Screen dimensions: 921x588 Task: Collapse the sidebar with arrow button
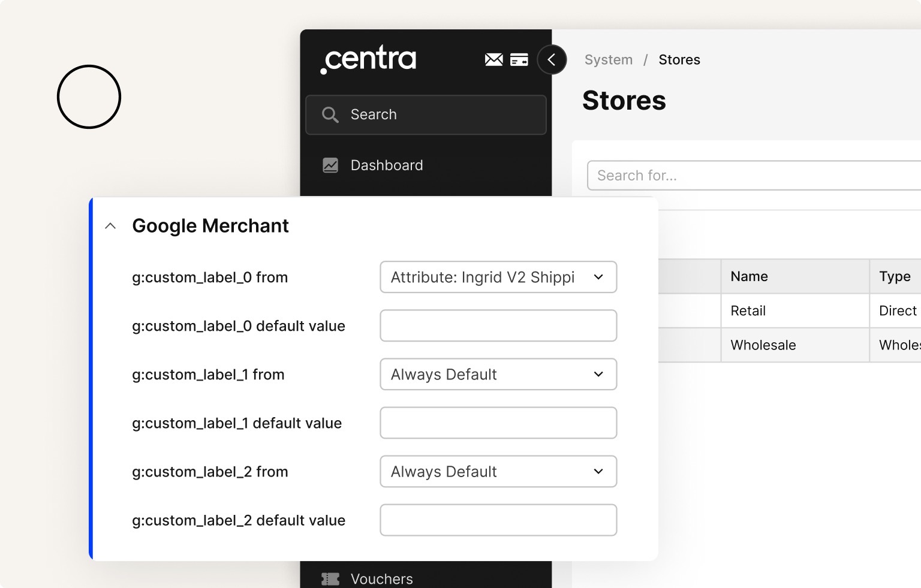pyautogui.click(x=552, y=60)
